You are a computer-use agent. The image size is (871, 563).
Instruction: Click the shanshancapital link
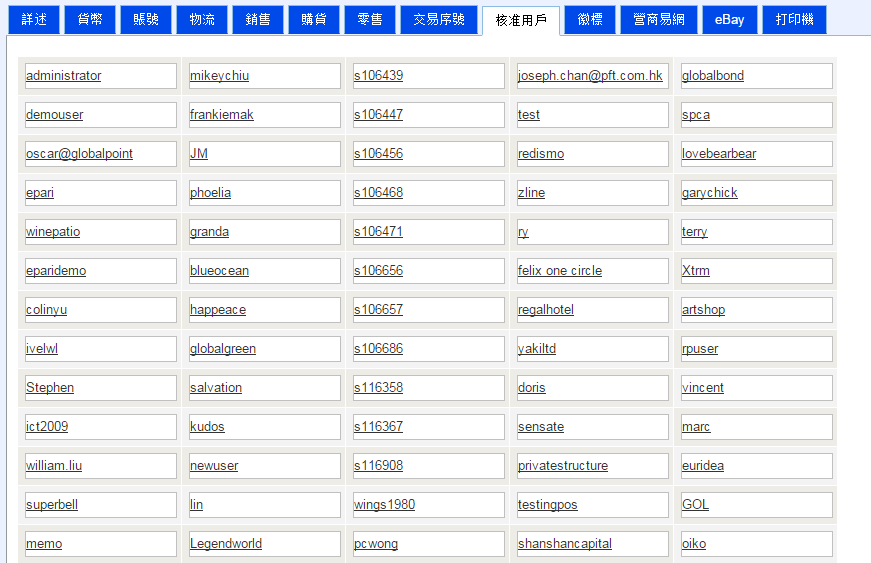pos(565,544)
